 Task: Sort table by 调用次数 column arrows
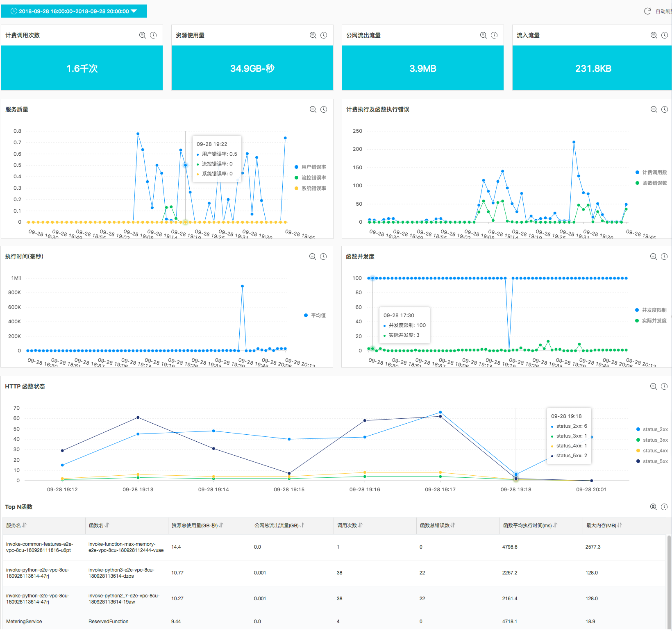click(x=360, y=525)
